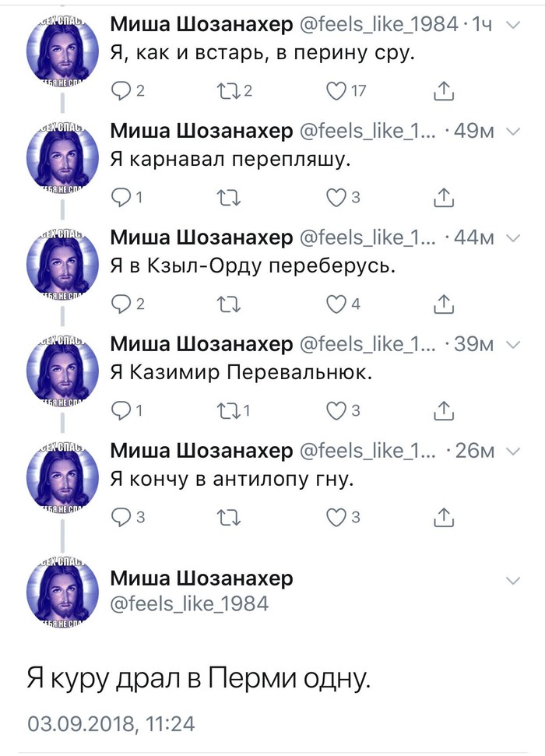
Task: Reply to the "Кзыл-Орду переберусь" tweet
Action: (122, 303)
